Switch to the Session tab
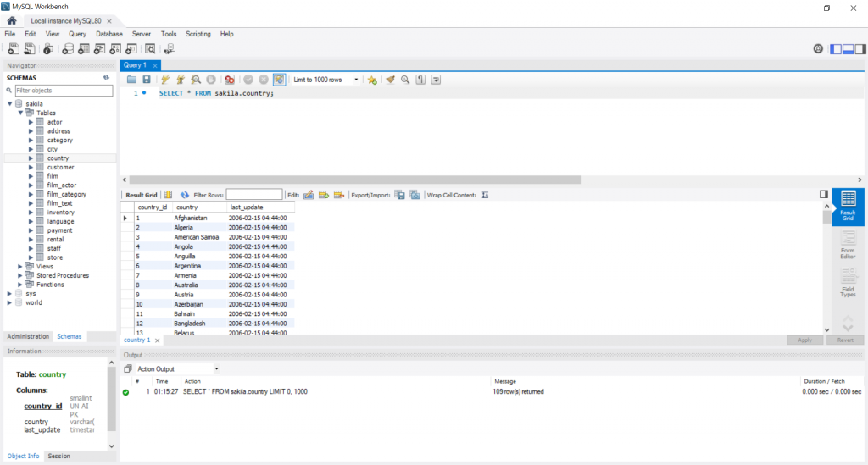Screen dimensions: 868x465 point(58,457)
